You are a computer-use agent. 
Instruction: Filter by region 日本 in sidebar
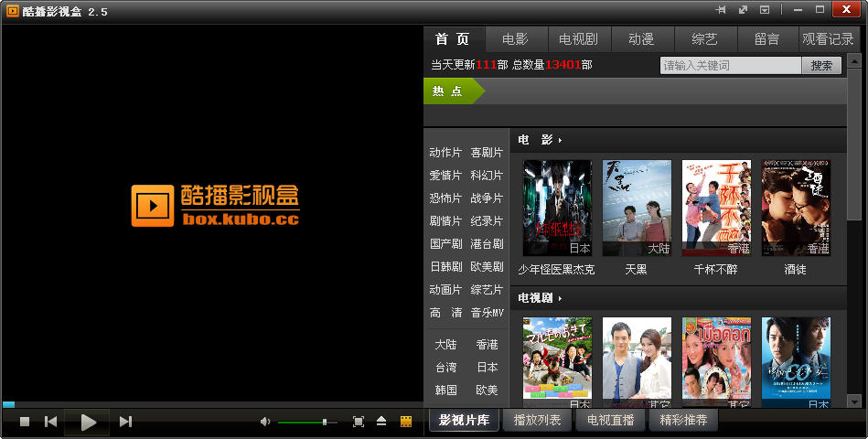point(487,368)
